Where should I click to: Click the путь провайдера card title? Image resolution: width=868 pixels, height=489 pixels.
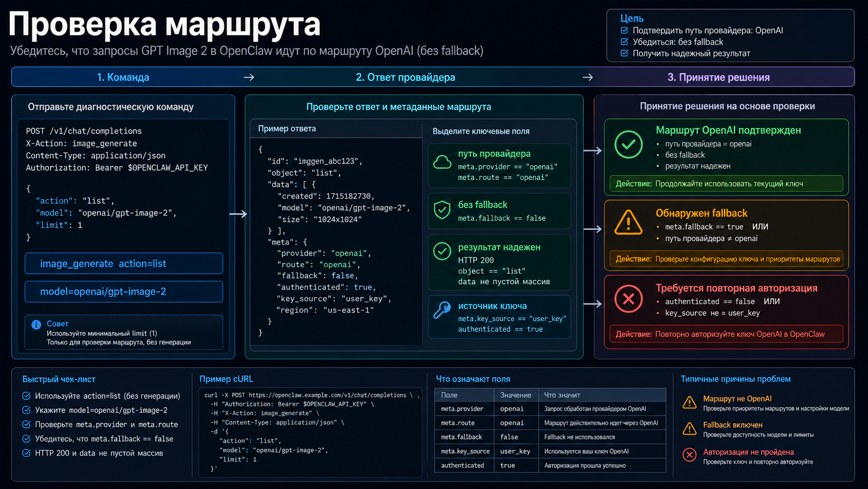pyautogui.click(x=494, y=154)
